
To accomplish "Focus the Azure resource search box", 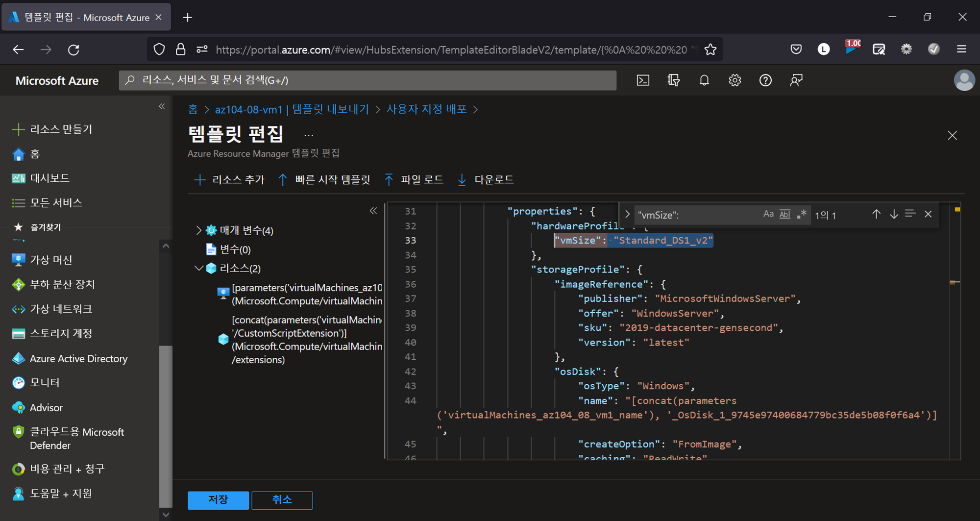I will (367, 80).
